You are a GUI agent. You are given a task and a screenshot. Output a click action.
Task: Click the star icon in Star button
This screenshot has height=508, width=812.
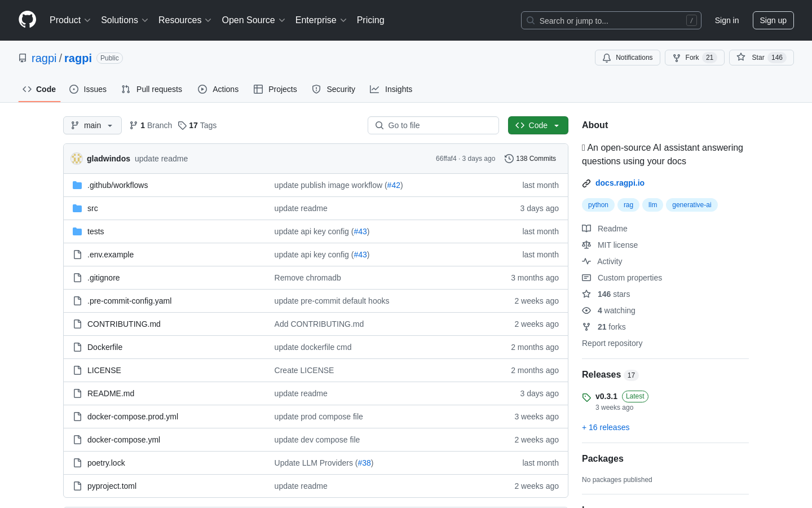[741, 57]
